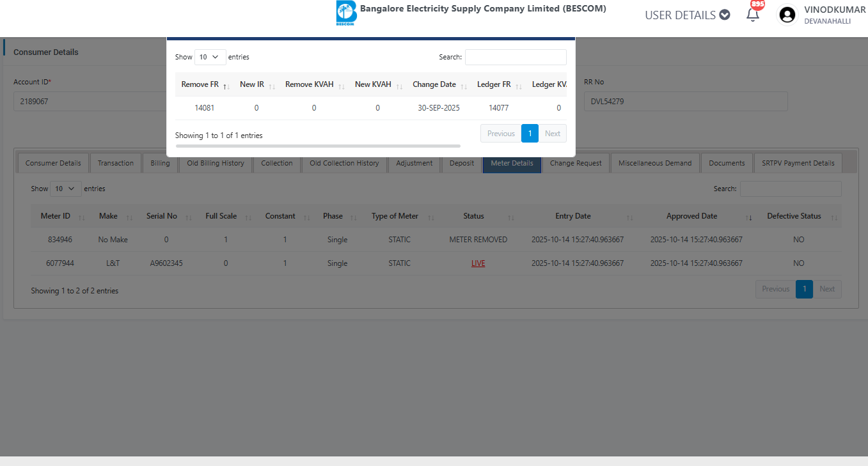The width and height of the screenshot is (868, 466).
Task: Switch to the Billing tab
Action: [x=160, y=163]
